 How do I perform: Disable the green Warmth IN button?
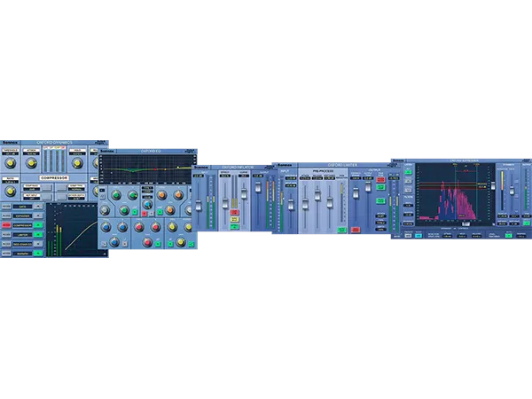[x=38, y=254]
